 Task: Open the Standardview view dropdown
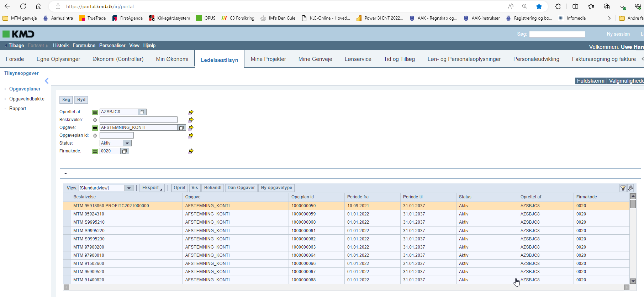click(x=129, y=188)
